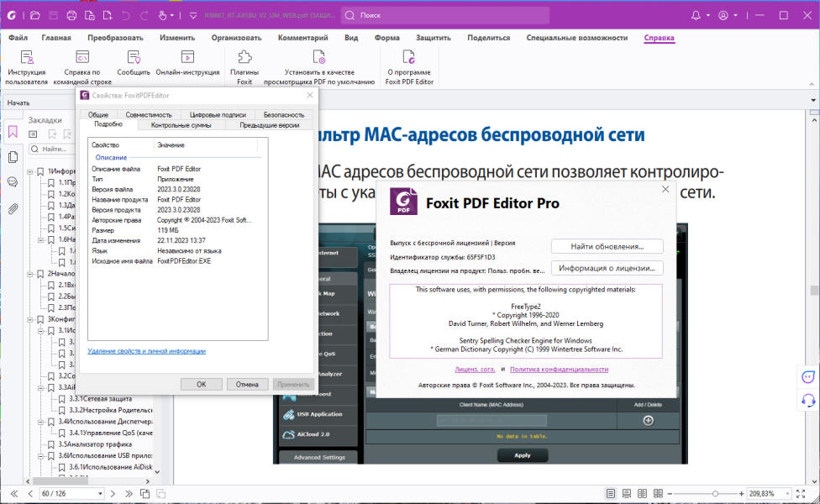Go to the previous page
This screenshot has height=504, width=820.
[x=30, y=494]
